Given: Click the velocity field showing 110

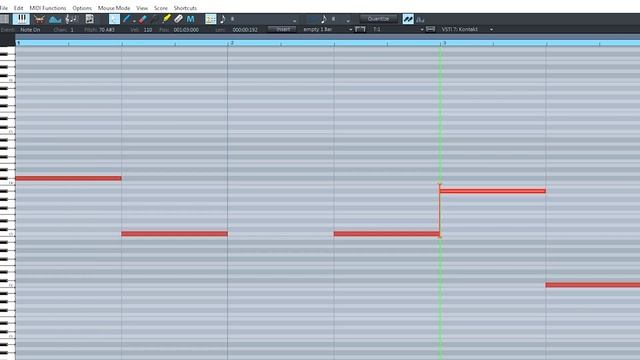Looking at the screenshot, I should [x=148, y=30].
